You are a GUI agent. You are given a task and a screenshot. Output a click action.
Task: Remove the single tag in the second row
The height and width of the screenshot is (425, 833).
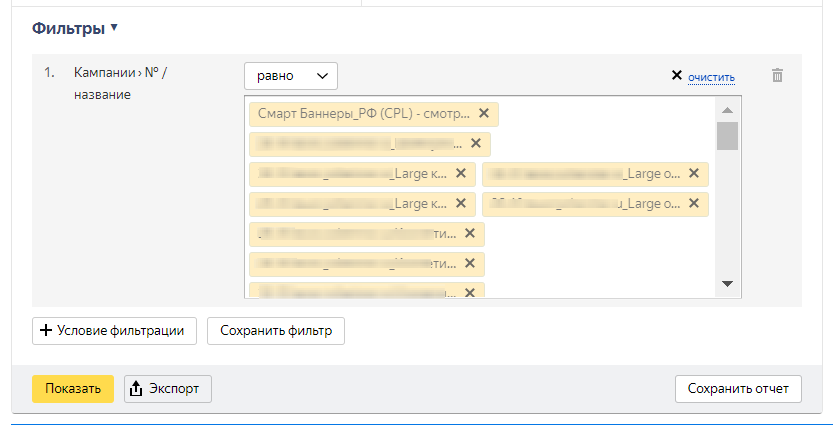tap(476, 144)
